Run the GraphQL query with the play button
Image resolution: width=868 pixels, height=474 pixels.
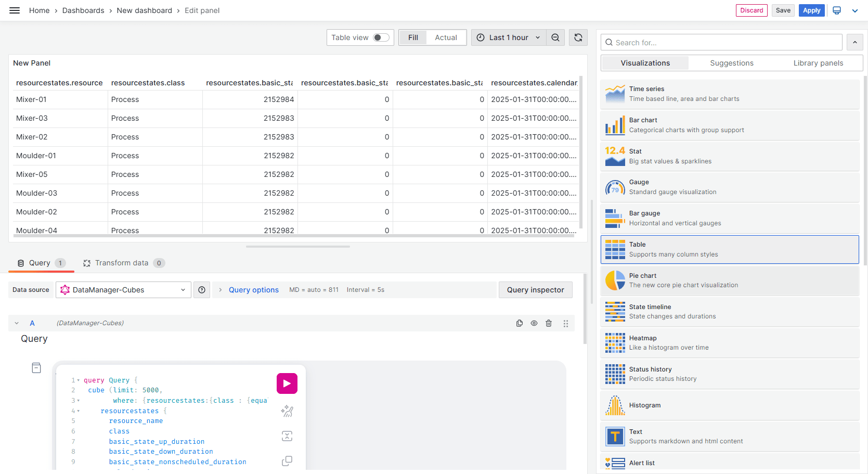pyautogui.click(x=287, y=383)
